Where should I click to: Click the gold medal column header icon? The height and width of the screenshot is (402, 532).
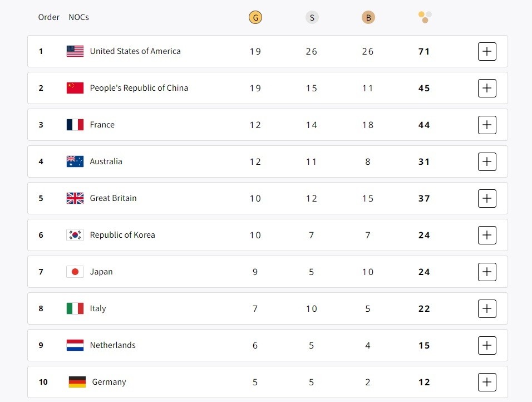click(x=255, y=17)
